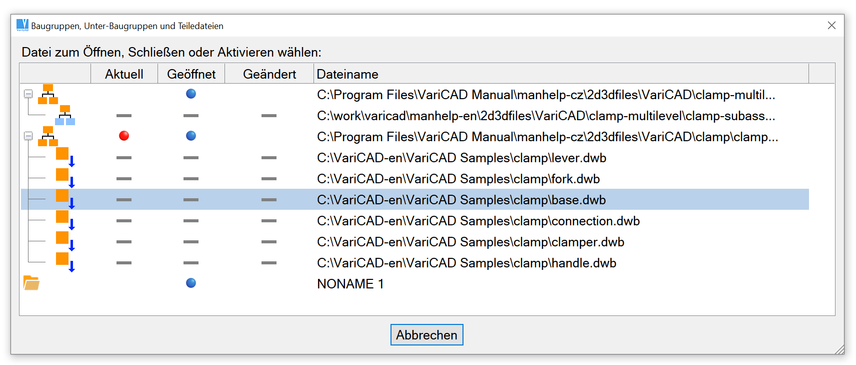Click the folder icon next to NONAME 1
The width and height of the screenshot is (856, 365).
pyautogui.click(x=32, y=283)
